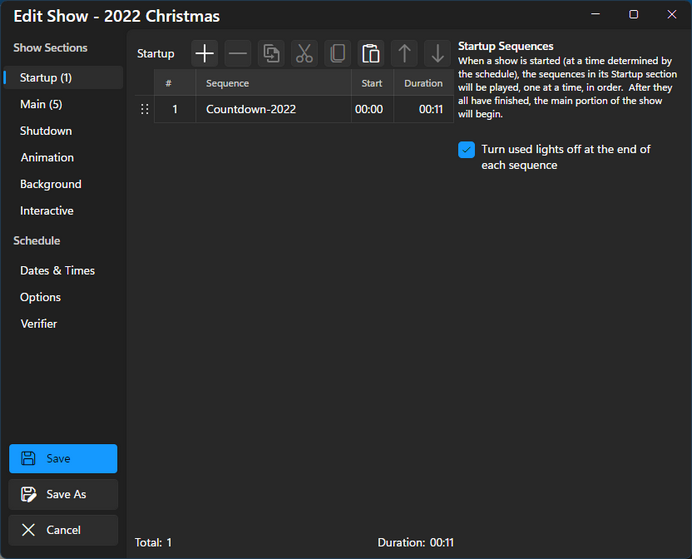Click the Save As button
Viewport: 692px width, 559px height.
(x=63, y=494)
